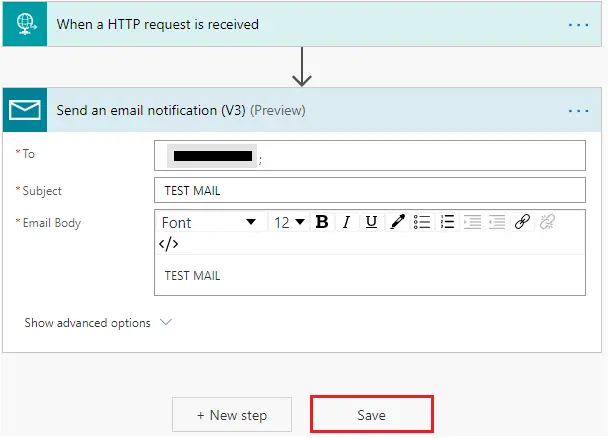The image size is (608, 438).
Task: Toggle bold formatting in Email Body
Action: tap(322, 222)
